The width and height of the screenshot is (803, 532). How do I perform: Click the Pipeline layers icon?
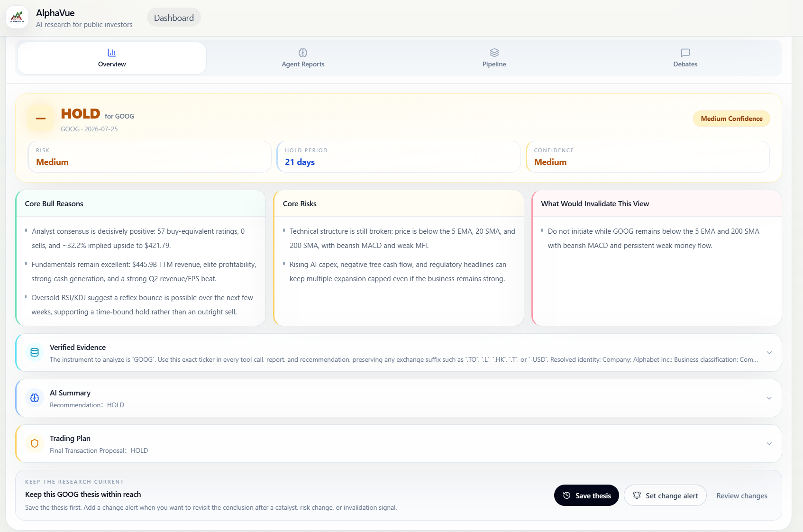pos(494,53)
